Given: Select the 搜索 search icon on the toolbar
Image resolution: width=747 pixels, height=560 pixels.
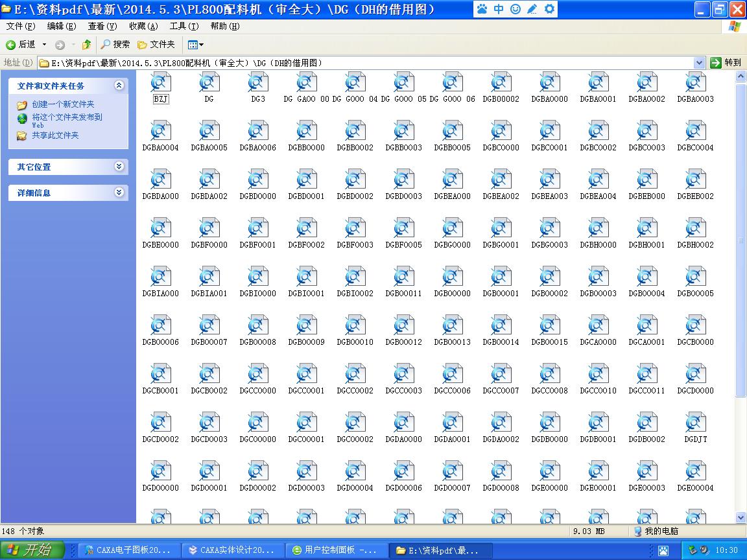Looking at the screenshot, I should (114, 45).
